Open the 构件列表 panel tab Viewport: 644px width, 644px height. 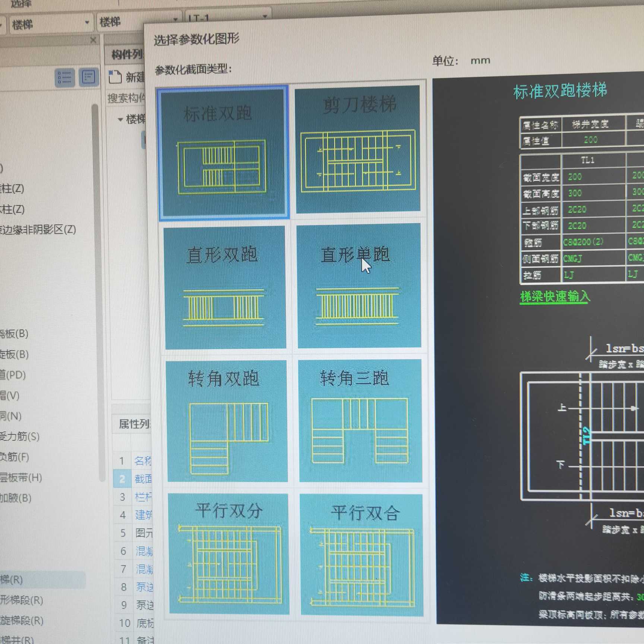point(128,55)
